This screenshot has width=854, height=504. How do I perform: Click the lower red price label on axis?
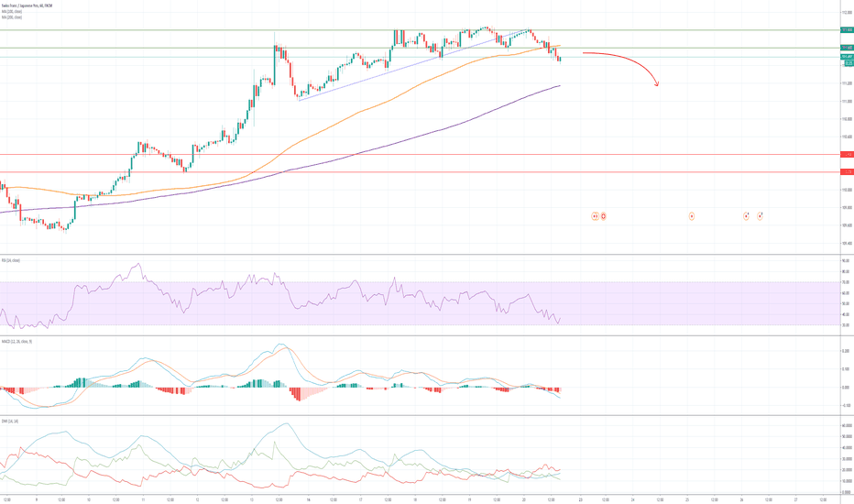pos(846,171)
